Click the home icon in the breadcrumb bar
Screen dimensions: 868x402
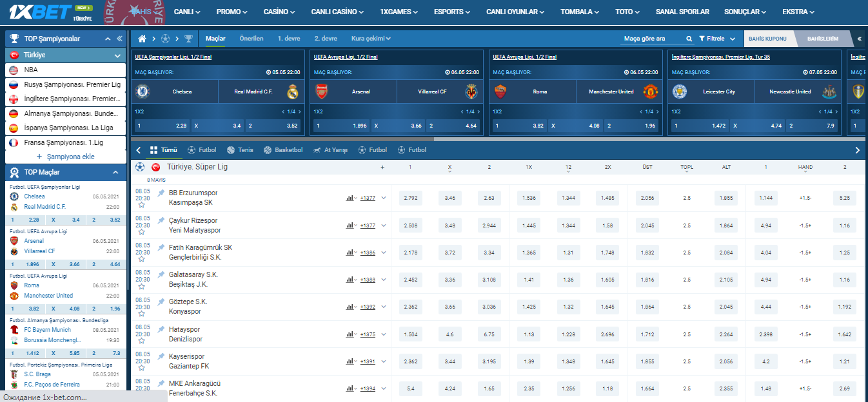142,39
